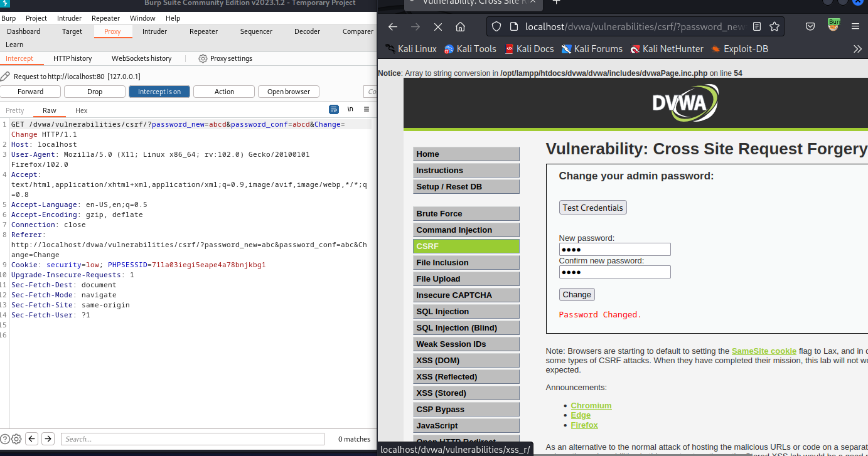Select the Hex view tab
This screenshot has height=456, width=868.
tap(82, 110)
